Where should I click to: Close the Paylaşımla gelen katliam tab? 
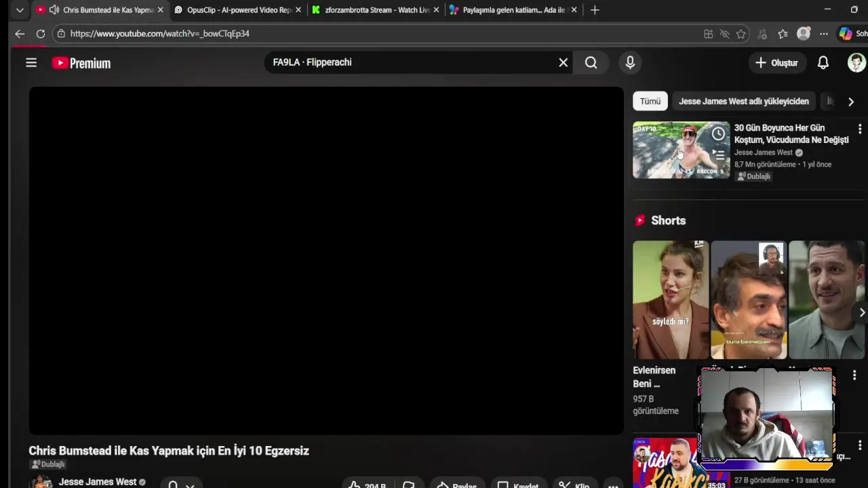tap(574, 10)
